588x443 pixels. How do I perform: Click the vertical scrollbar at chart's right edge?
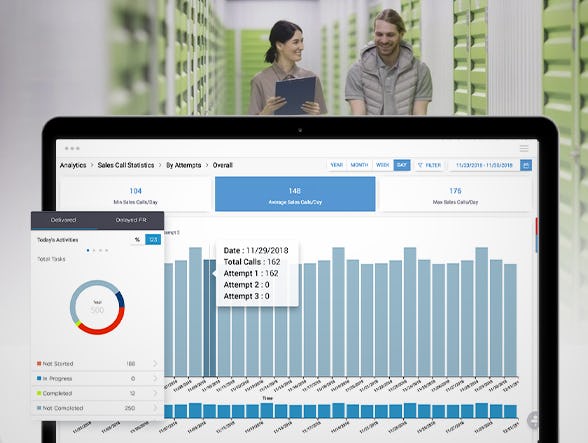(537, 235)
